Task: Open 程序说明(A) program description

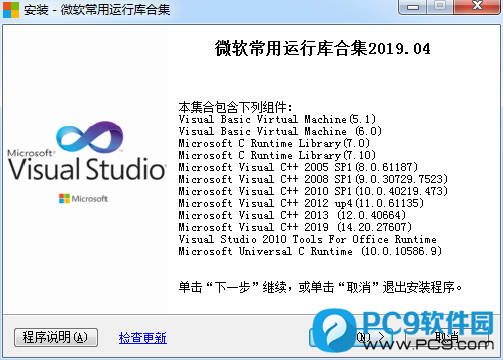Action: click(56, 337)
